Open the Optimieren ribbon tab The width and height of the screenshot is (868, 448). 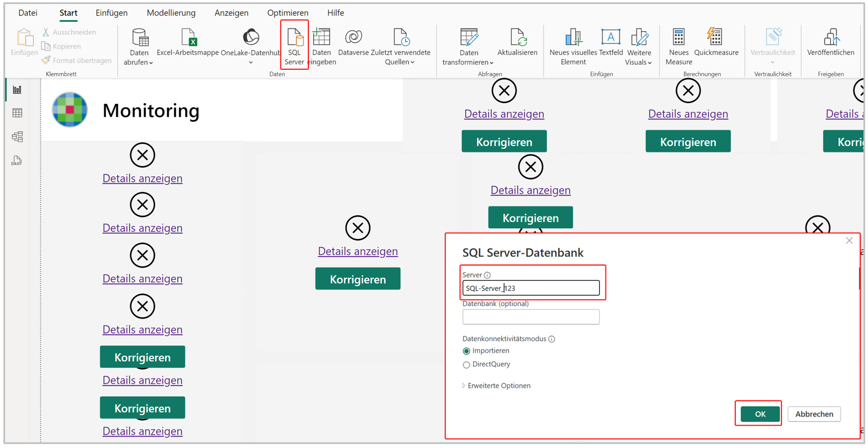pyautogui.click(x=288, y=12)
